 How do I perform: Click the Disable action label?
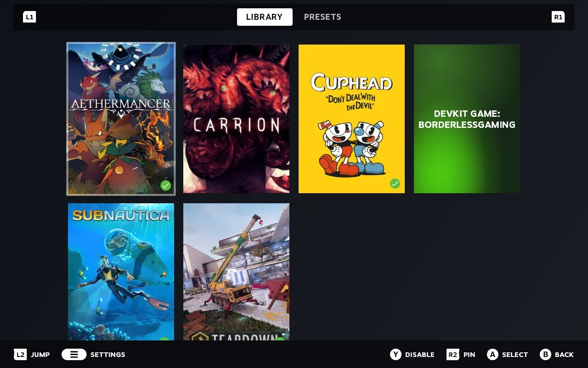tap(418, 354)
